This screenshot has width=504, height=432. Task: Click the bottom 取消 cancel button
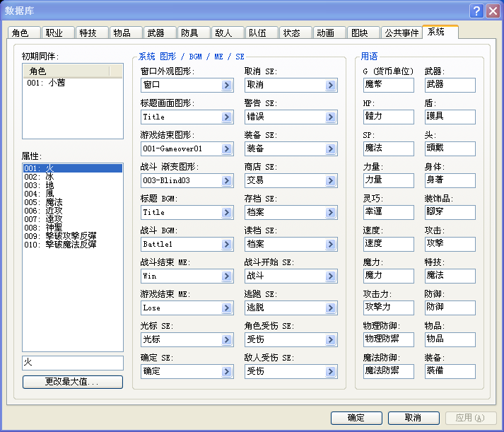click(414, 418)
